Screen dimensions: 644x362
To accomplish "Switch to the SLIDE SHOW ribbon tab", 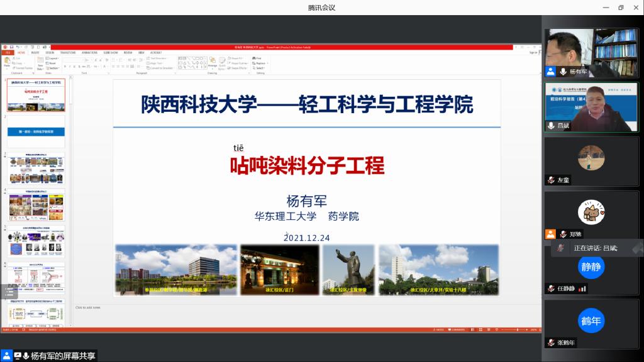I will coord(111,53).
